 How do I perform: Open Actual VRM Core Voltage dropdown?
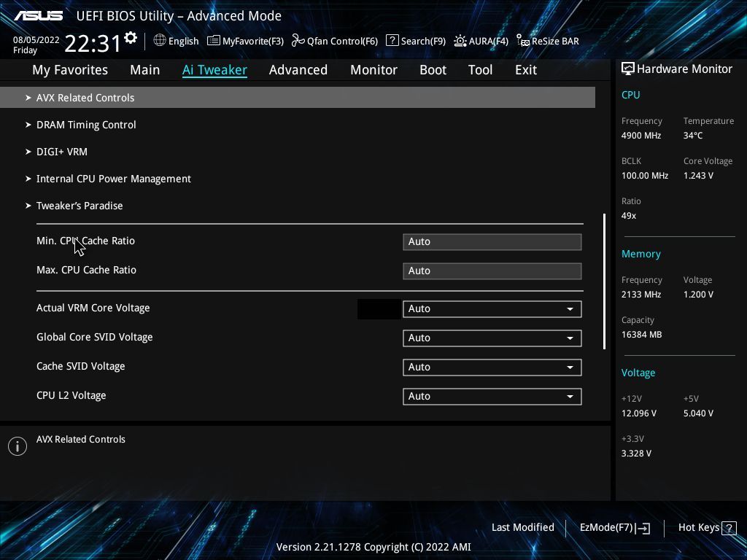click(x=492, y=309)
